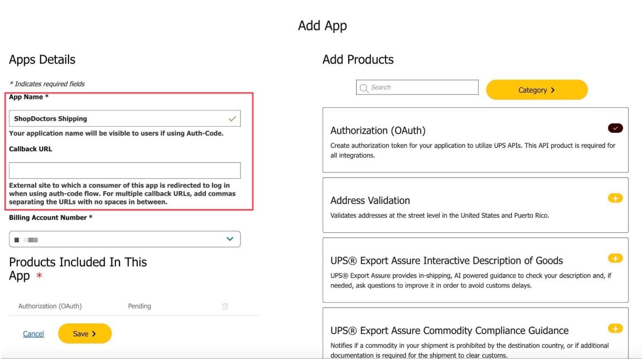Add Export Assure Commodity Compliance Guidance
This screenshot has height=359, width=644.
pyautogui.click(x=615, y=329)
